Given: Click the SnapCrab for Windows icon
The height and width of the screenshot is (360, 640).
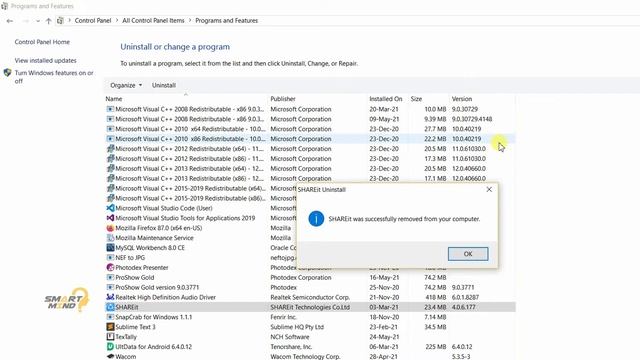Looking at the screenshot, I should click(110, 317).
